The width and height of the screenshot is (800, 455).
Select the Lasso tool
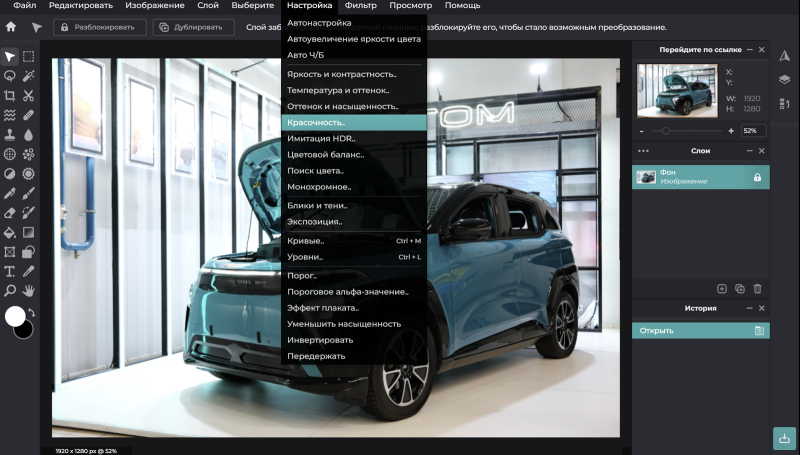[10, 76]
